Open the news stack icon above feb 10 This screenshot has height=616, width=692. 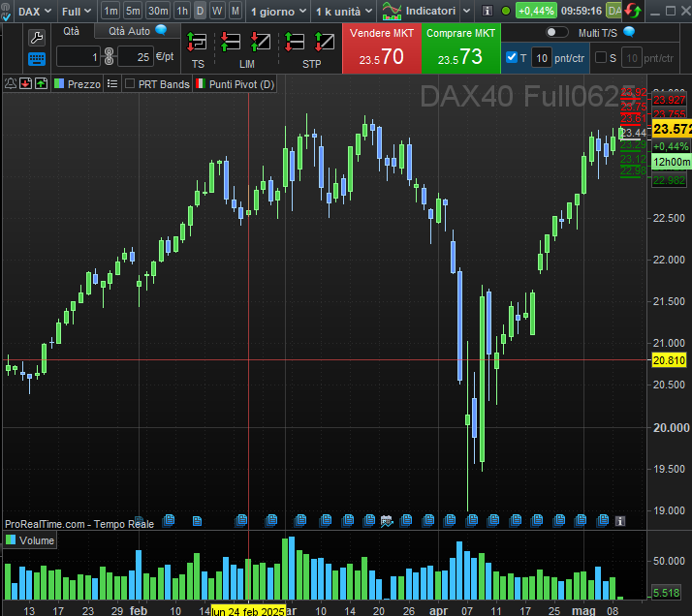click(169, 520)
